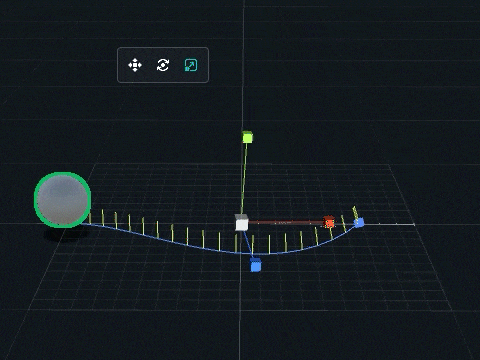Viewport: 480px width, 360px height.
Task: Click the yellow tick nearest the sphere
Action: click(90, 219)
